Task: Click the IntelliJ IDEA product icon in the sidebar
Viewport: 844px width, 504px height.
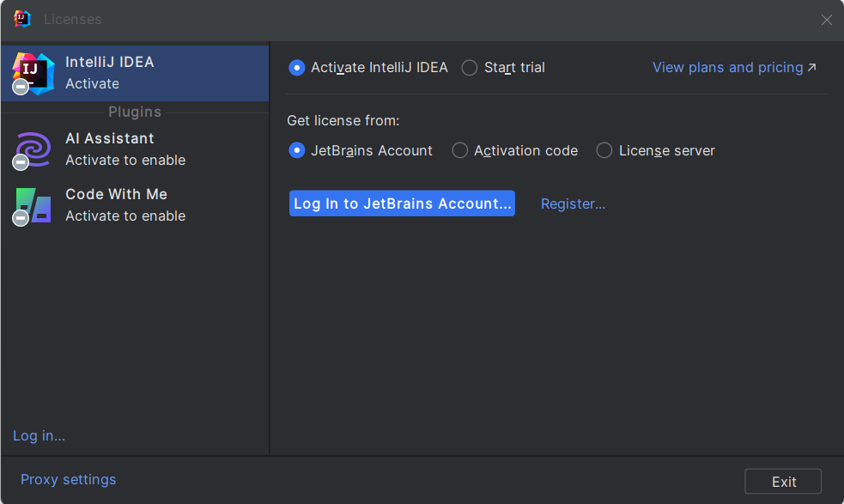Action: click(33, 73)
